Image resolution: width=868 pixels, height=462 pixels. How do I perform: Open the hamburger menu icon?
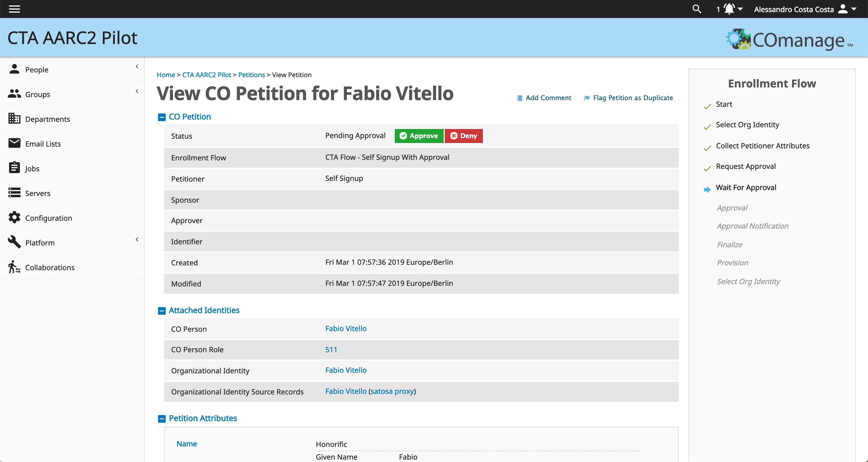(14, 9)
